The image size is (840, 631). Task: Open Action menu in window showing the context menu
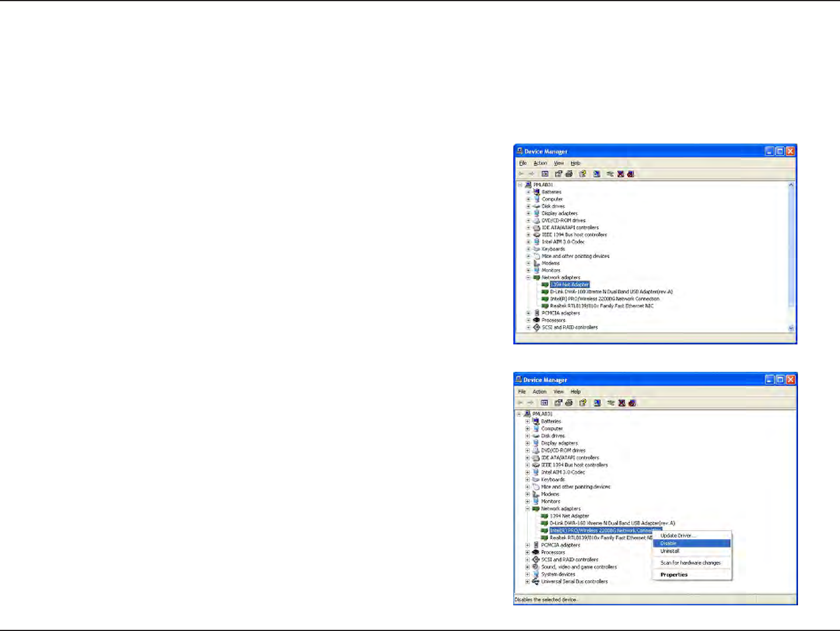click(x=540, y=392)
